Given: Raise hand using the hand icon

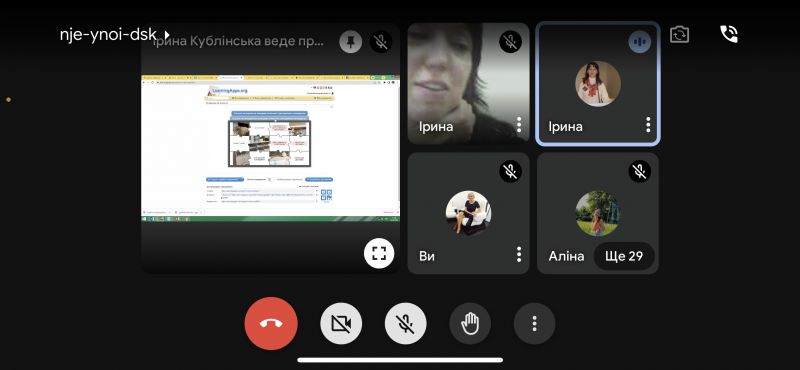Looking at the screenshot, I should (470, 324).
